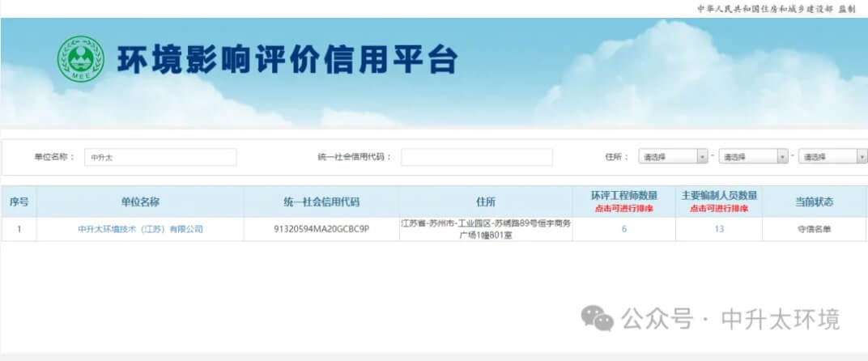The width and height of the screenshot is (868, 361).
Task: Click the 当前状态 column header
Action: point(814,202)
